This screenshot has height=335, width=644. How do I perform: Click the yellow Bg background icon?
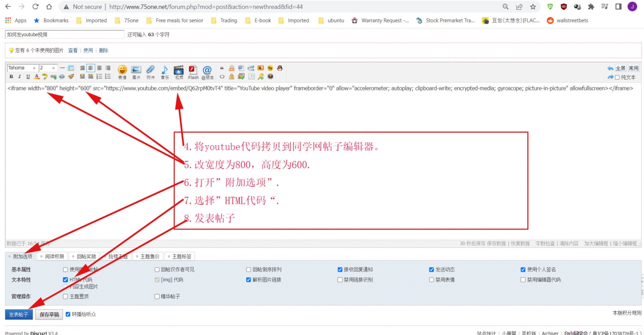click(270, 68)
